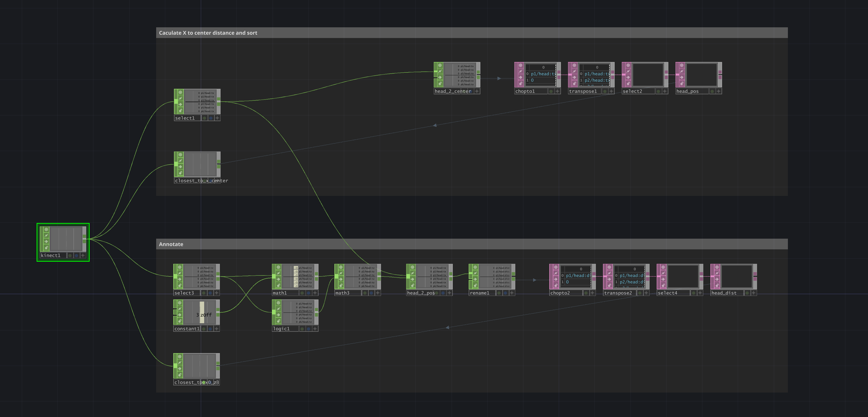This screenshot has height=417, width=868.
Task: Click the bypass arrow flag on kinect1
Action: (x=47, y=242)
